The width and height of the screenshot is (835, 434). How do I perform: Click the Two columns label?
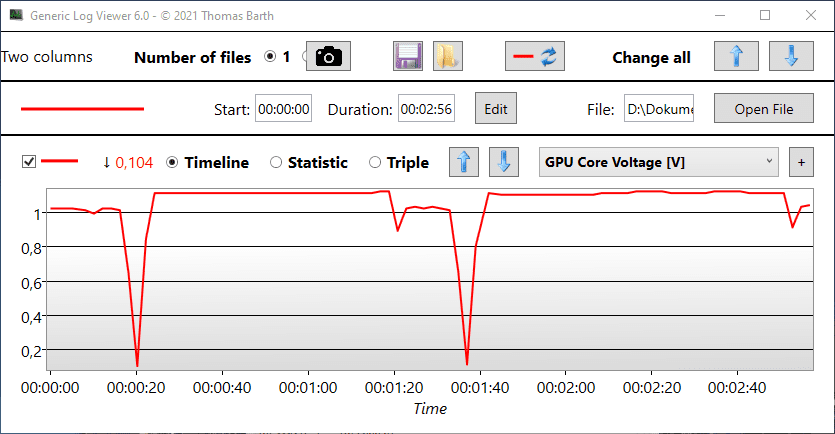(x=47, y=56)
